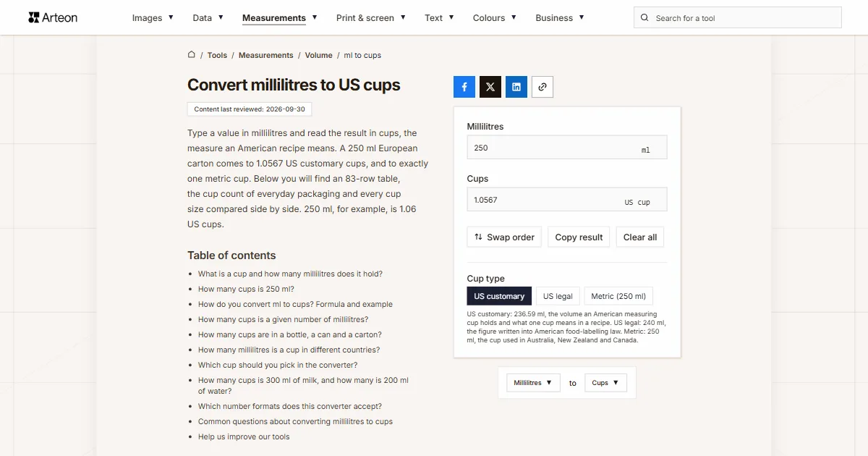Open the Measurements menu
The image size is (868, 456).
point(280,17)
